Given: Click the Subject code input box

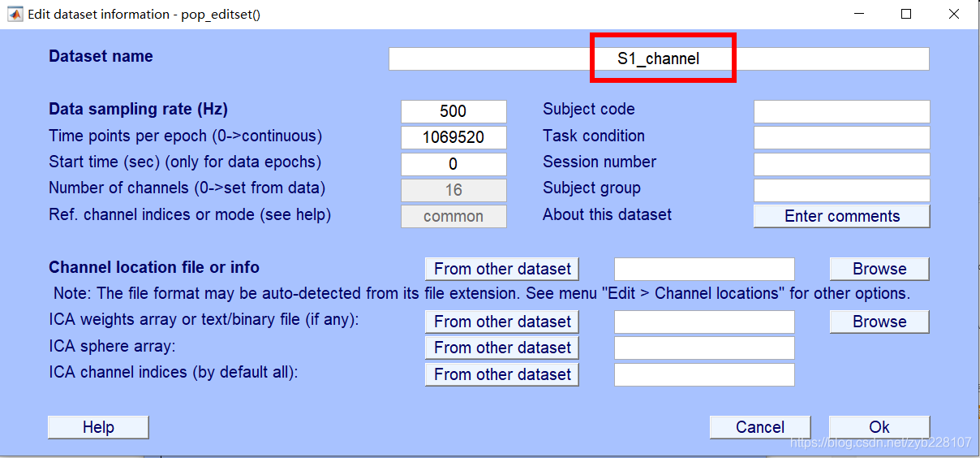Looking at the screenshot, I should pyautogui.click(x=841, y=111).
